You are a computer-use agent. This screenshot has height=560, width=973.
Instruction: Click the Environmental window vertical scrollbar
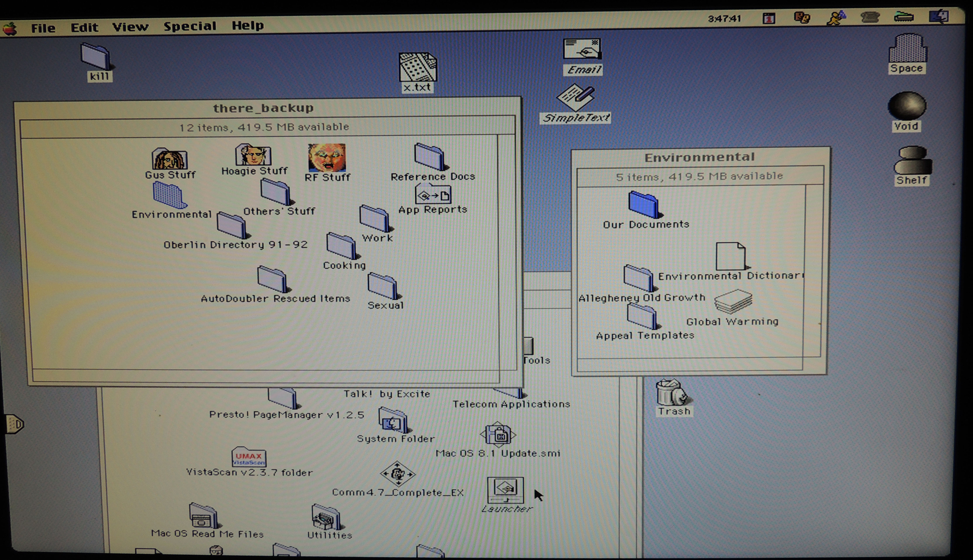click(x=814, y=269)
